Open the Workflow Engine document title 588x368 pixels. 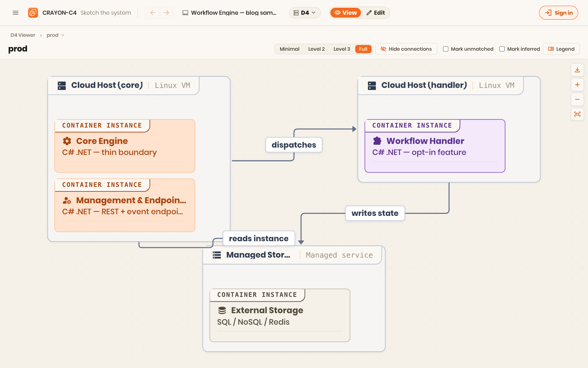click(x=234, y=13)
